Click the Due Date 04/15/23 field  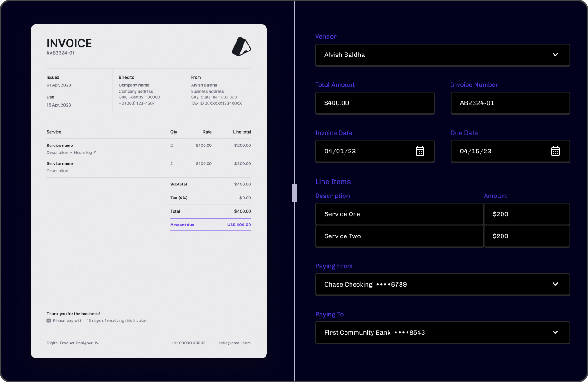[x=498, y=151]
